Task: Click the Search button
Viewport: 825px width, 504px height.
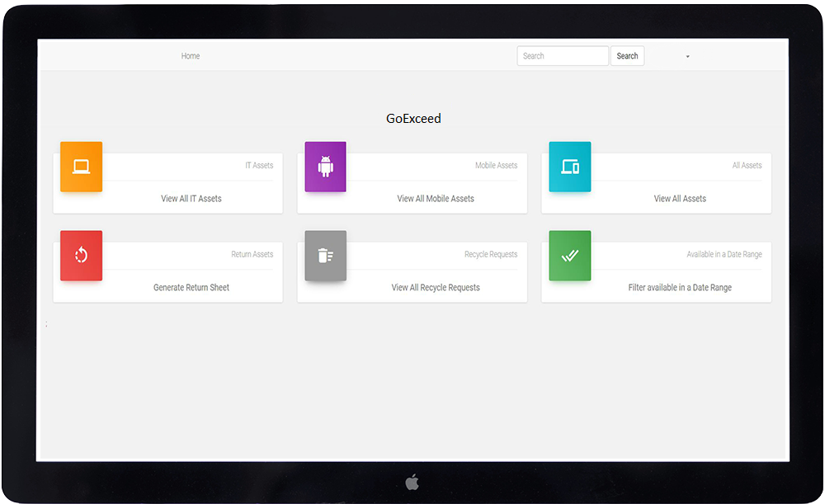Action: pyautogui.click(x=627, y=56)
